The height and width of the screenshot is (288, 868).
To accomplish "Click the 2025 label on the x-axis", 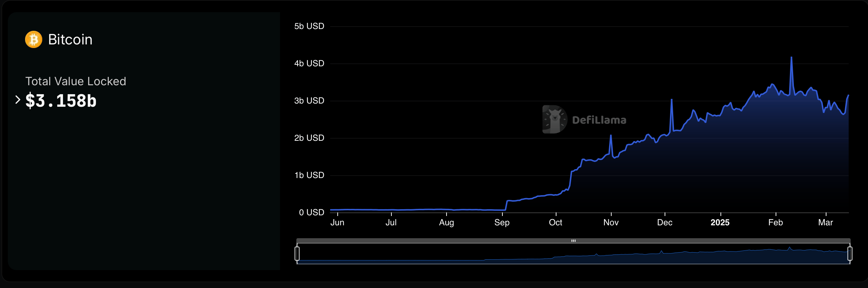I will click(x=720, y=222).
